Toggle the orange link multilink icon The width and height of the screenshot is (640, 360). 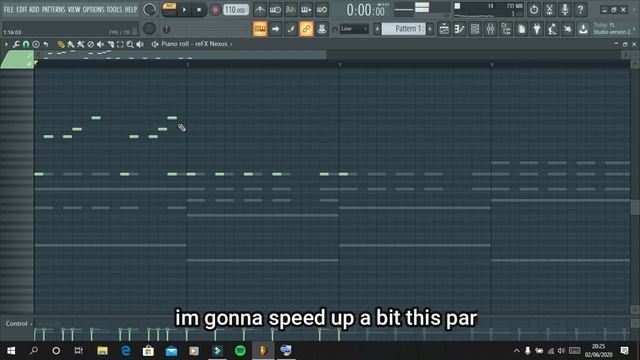[x=306, y=29]
